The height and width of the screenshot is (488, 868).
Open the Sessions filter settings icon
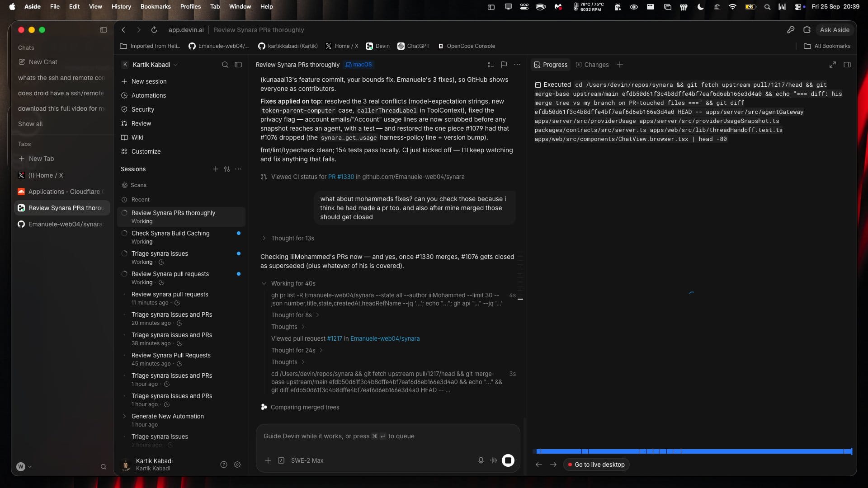coord(227,169)
